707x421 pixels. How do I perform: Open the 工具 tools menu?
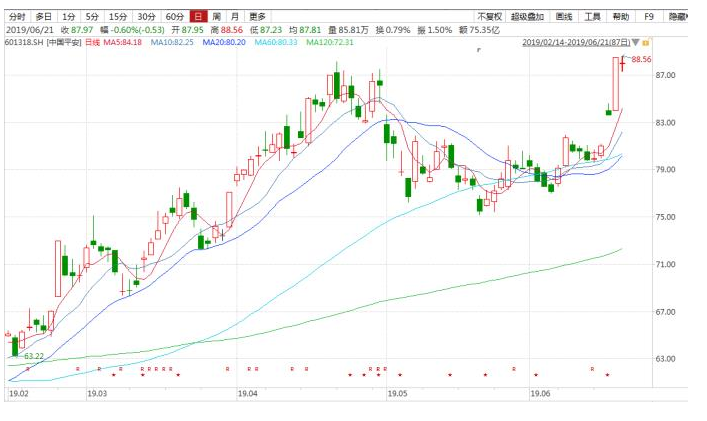click(593, 17)
